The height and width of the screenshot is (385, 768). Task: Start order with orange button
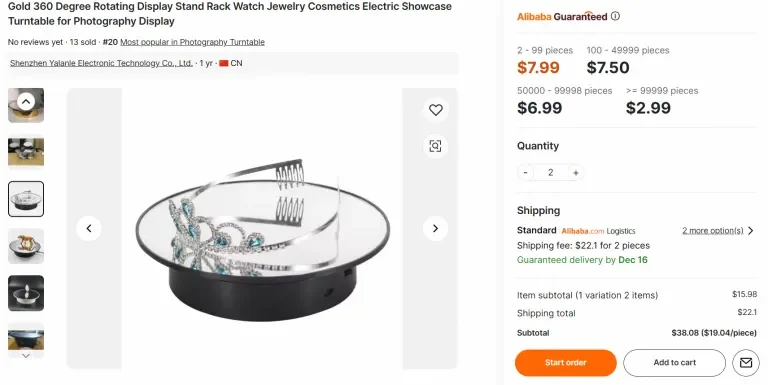[x=566, y=362]
